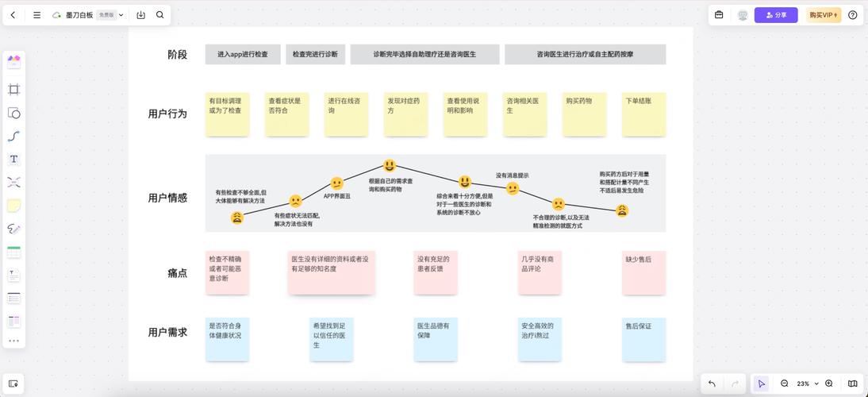The image size is (868, 397).
Task: Select the blue note 是否符合身体健康状况
Action: [x=228, y=339]
